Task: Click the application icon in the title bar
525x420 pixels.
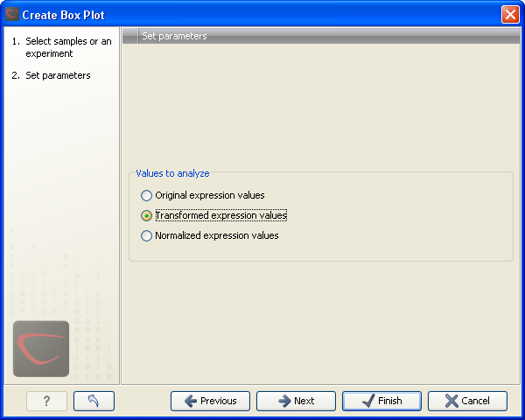Action: pyautogui.click(x=11, y=15)
